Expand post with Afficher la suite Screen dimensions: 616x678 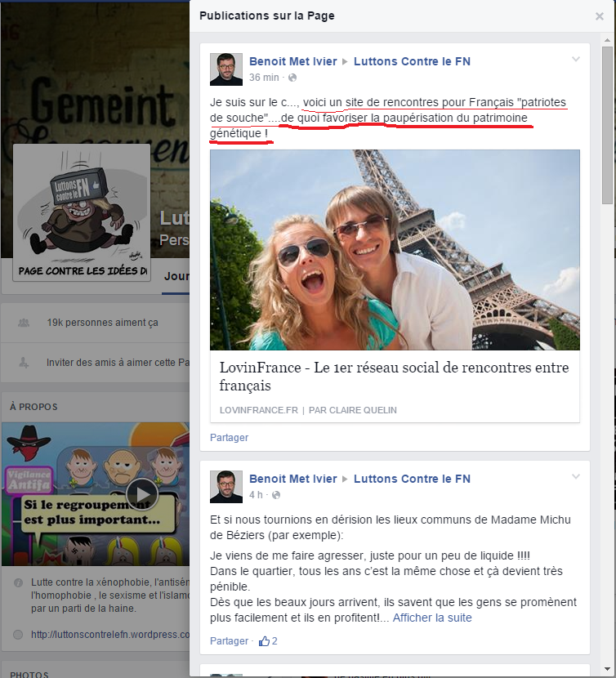click(432, 618)
